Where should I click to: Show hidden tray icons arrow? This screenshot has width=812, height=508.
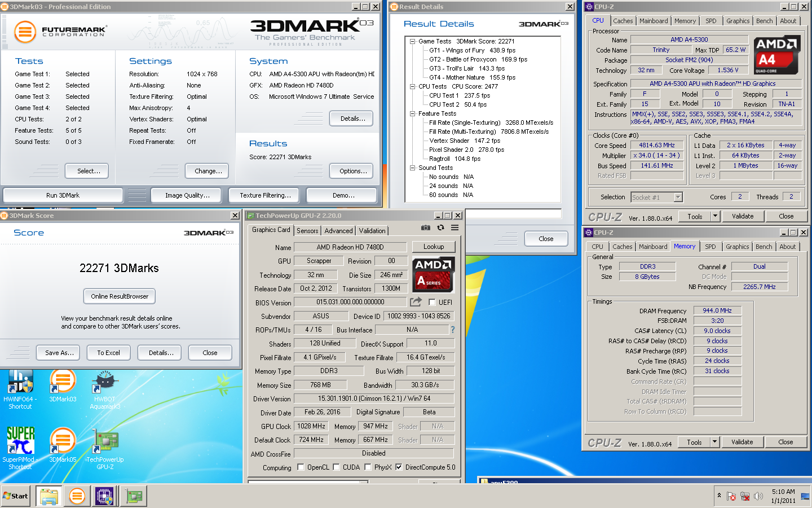pyautogui.click(x=719, y=496)
